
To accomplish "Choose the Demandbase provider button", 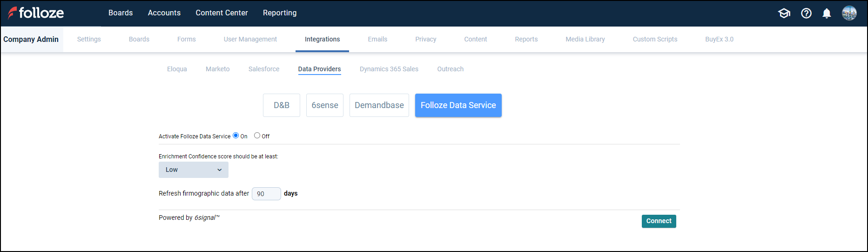I will click(379, 105).
